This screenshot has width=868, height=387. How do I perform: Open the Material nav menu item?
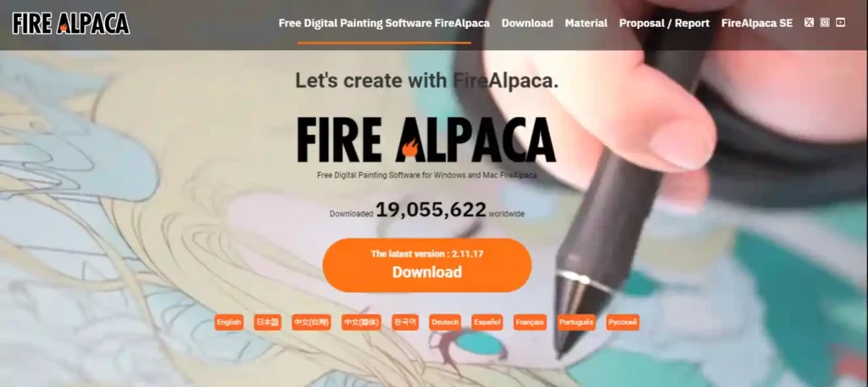click(586, 23)
